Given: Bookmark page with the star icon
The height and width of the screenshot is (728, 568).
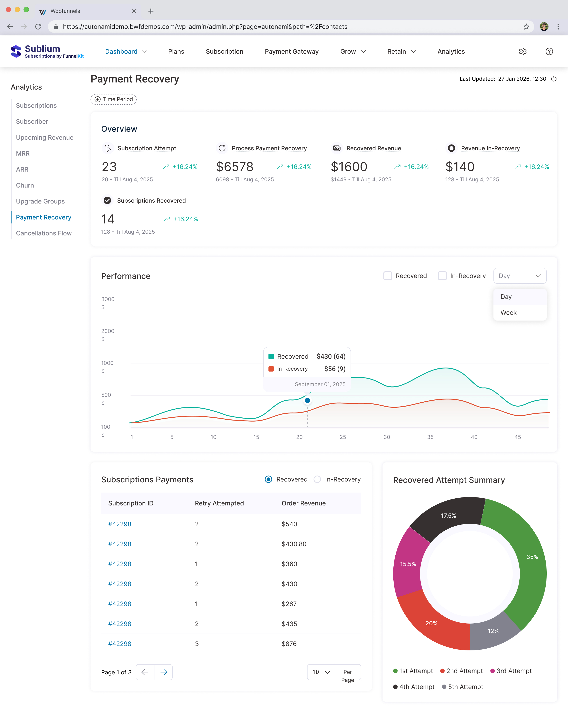Looking at the screenshot, I should coord(526,27).
